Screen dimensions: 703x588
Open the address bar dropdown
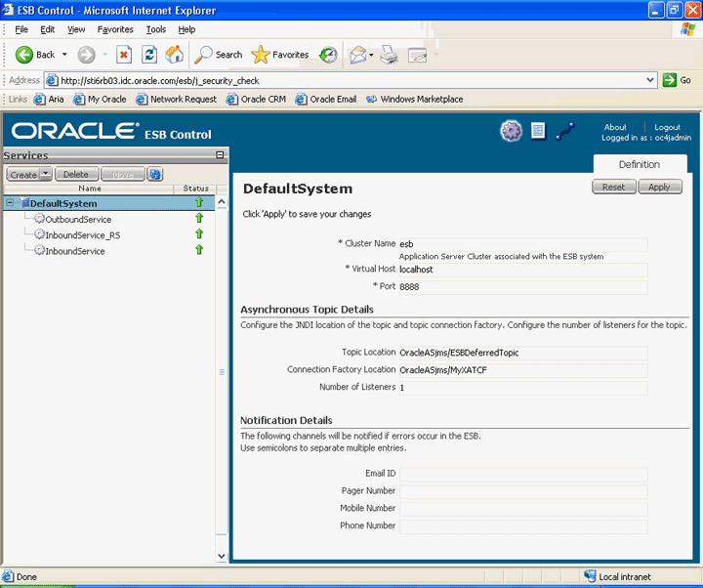[650, 80]
